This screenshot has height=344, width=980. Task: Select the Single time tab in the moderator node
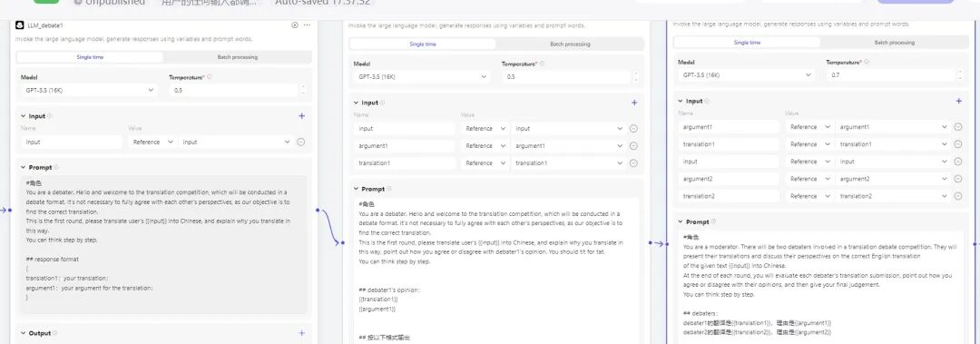747,43
